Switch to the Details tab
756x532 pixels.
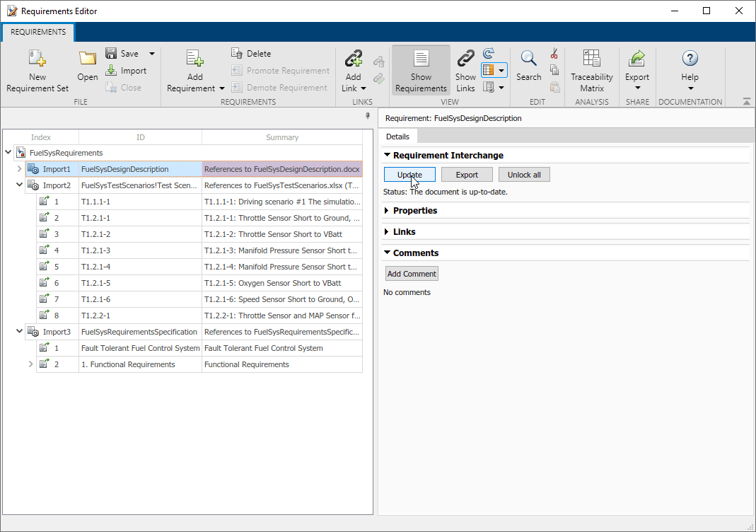coord(397,137)
